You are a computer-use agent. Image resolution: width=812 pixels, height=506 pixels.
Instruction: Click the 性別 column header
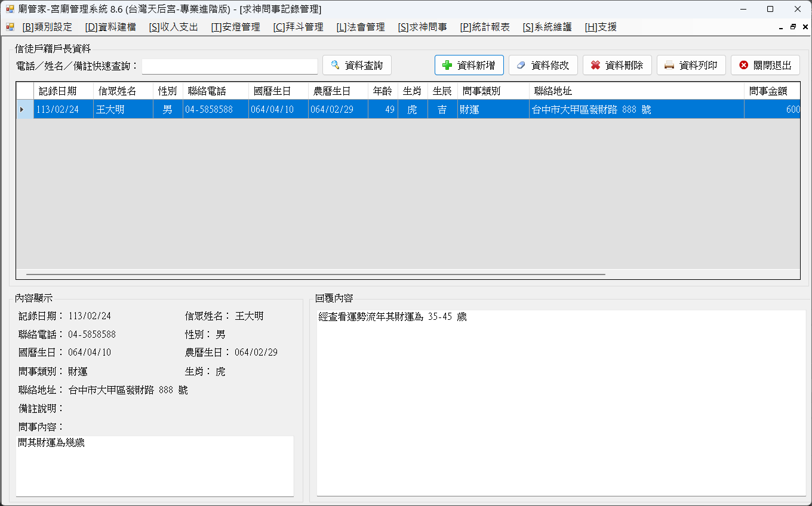click(168, 91)
